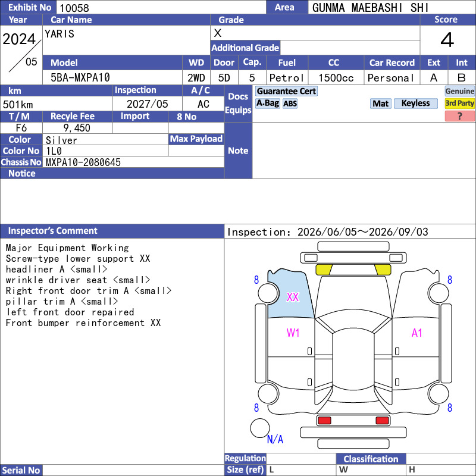476x476 pixels.
Task: Click exhibit number 10058
Action: 74,8
